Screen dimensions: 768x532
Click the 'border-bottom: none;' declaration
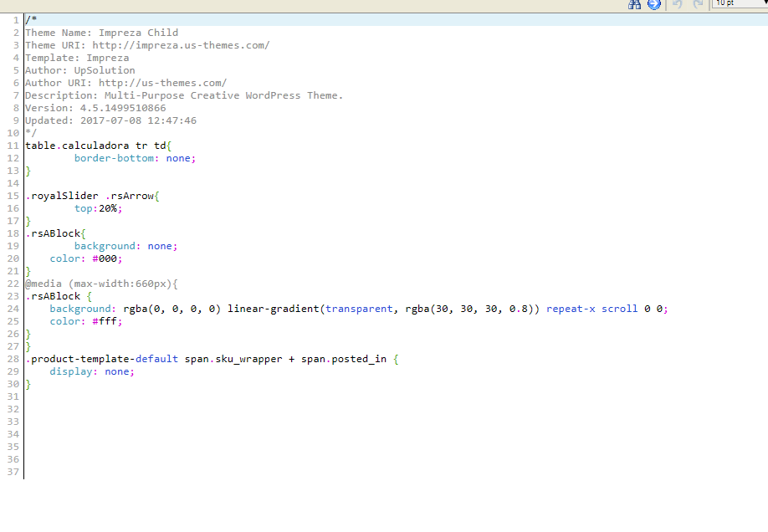click(x=135, y=158)
